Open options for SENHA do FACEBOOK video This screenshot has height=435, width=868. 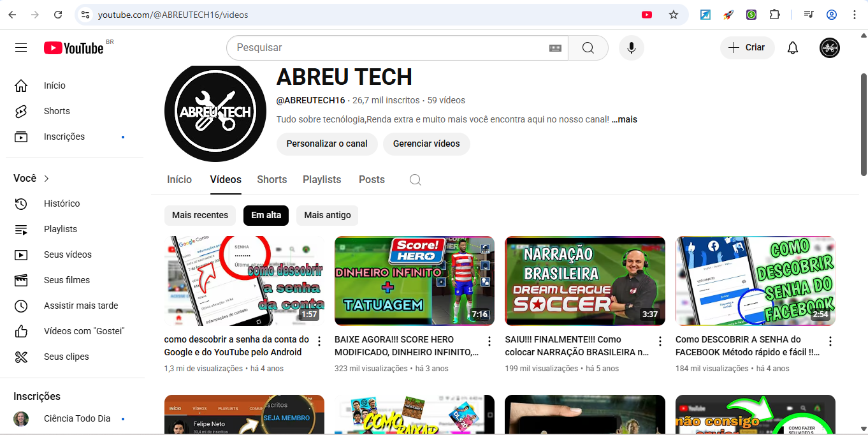click(x=830, y=341)
